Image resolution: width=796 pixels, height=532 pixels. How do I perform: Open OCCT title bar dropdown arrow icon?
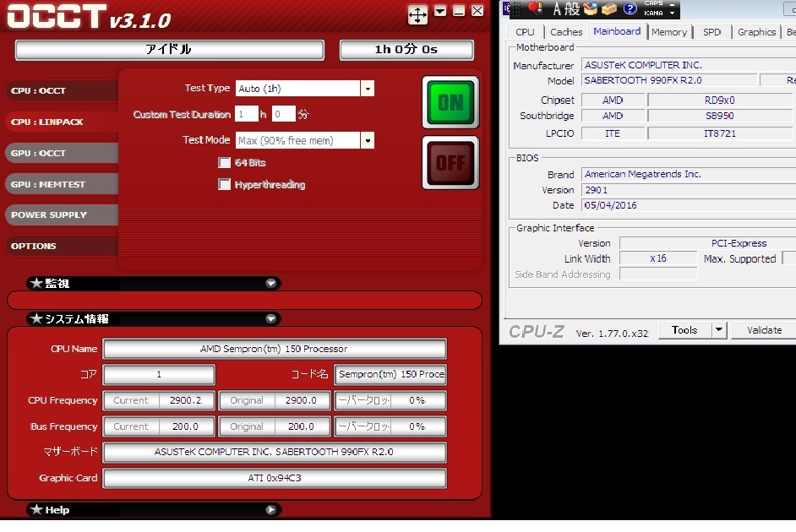point(440,11)
